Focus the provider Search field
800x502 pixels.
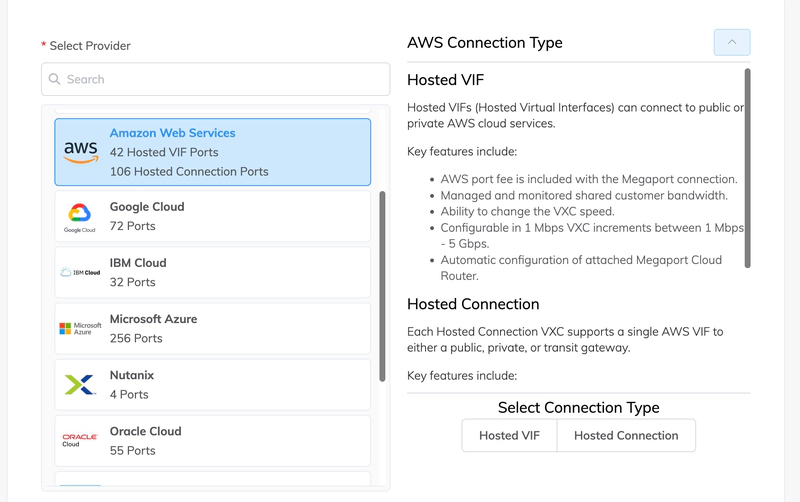(215, 79)
